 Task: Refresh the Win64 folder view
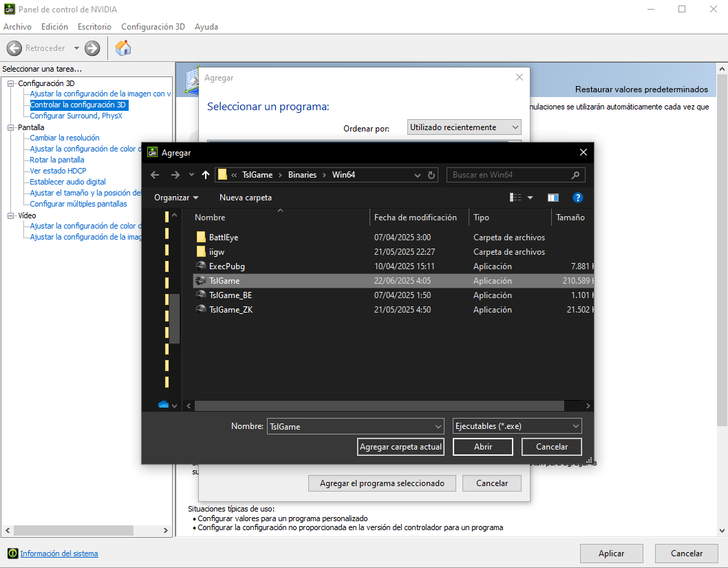(x=431, y=175)
